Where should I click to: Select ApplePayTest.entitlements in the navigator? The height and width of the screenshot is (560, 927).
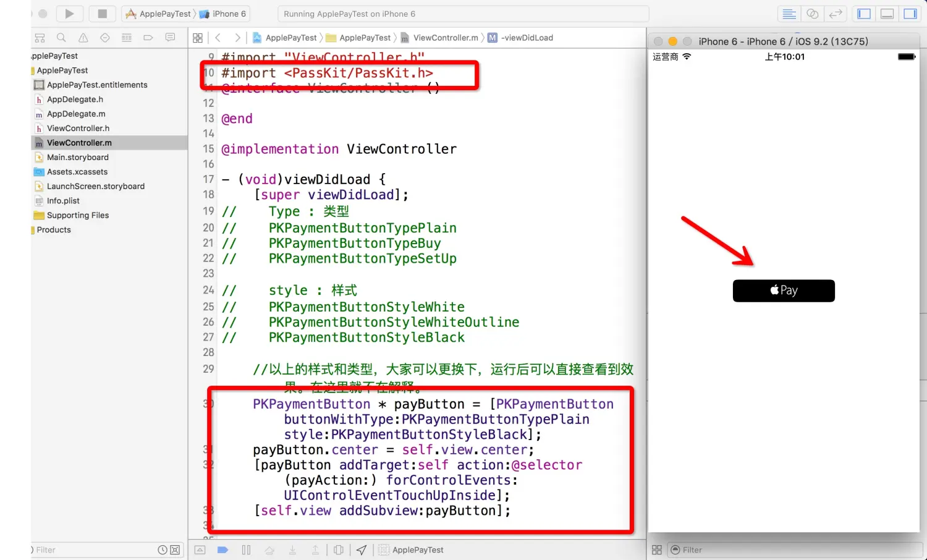pyautogui.click(x=97, y=85)
